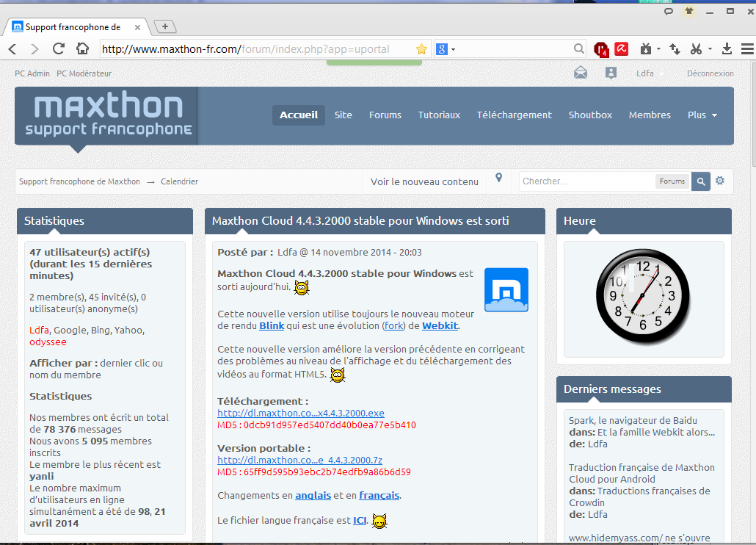
Task: Open advanced search gear icon
Action: (720, 181)
